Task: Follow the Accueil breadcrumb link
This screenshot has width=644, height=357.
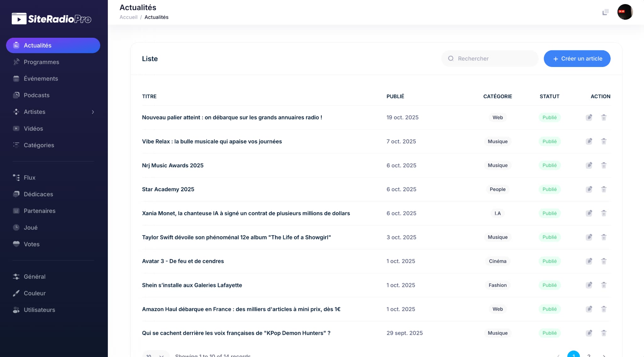Action: pos(128,17)
